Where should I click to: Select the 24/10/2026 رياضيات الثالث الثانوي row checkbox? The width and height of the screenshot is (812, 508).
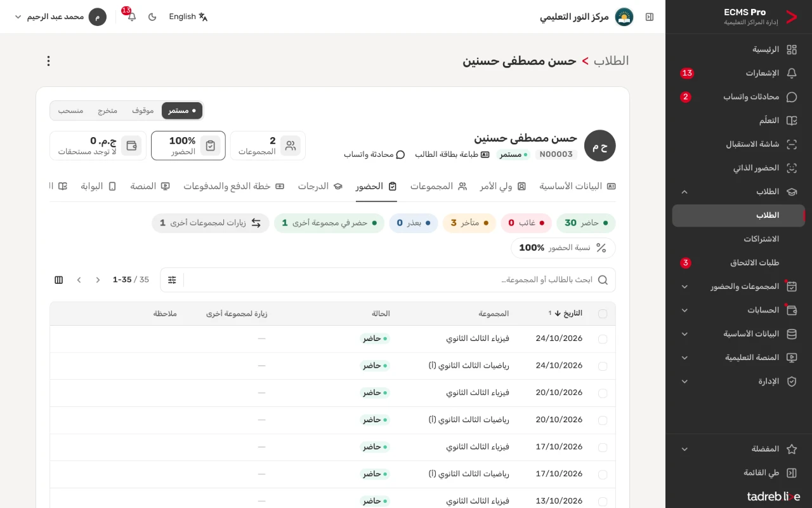pos(603,366)
